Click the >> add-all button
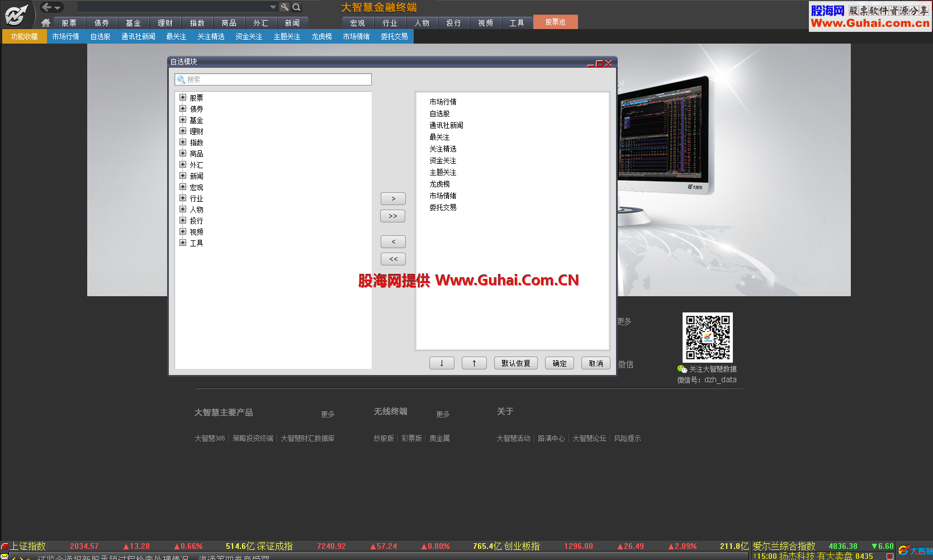 coord(393,216)
